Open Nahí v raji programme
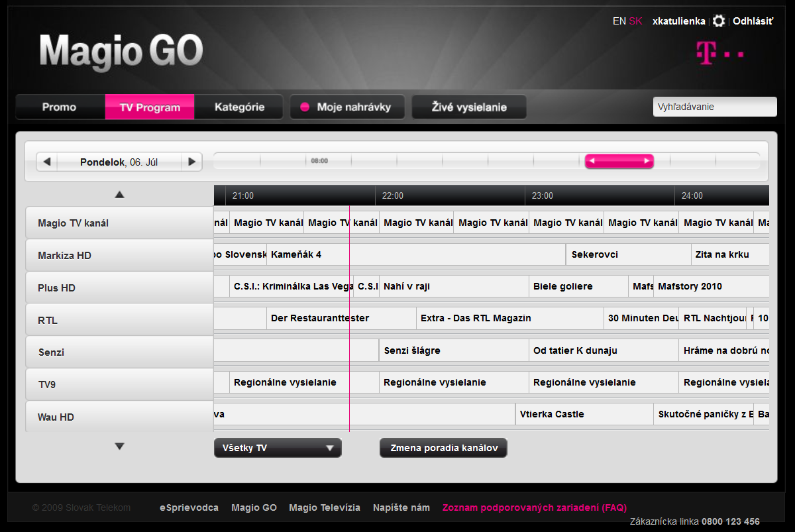Viewport: 795px width, 532px height. point(454,286)
